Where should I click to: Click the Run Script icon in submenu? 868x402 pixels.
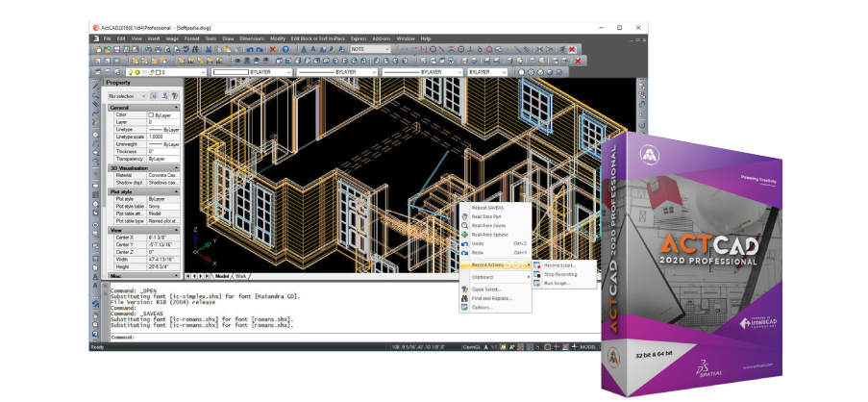(537, 283)
